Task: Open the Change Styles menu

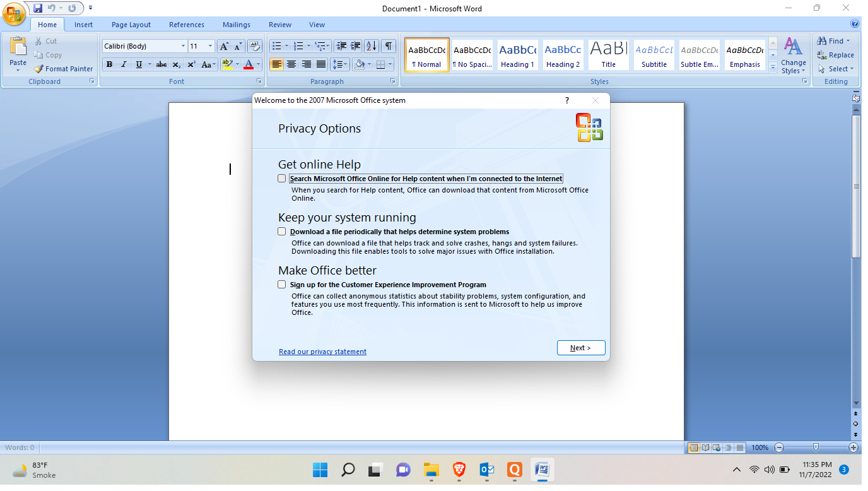Action: 793,56
